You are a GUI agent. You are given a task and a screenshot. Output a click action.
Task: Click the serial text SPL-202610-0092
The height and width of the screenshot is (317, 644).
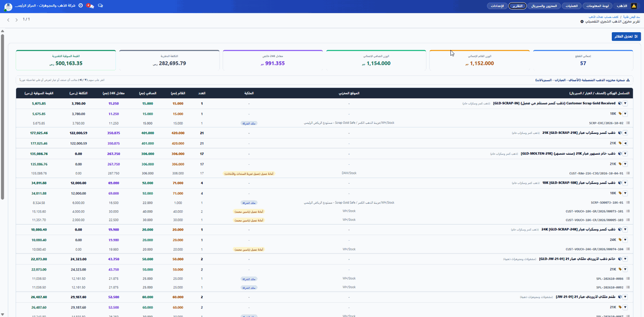[x=609, y=288]
